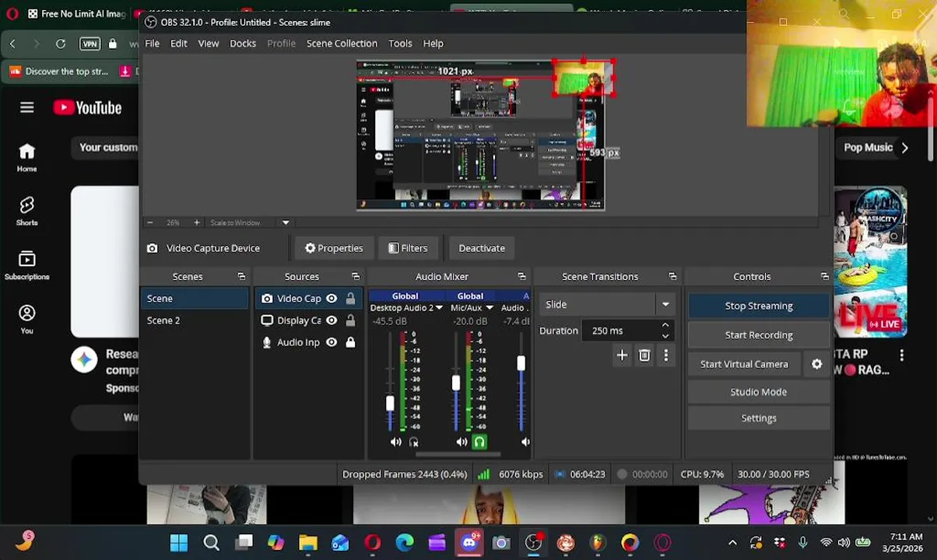Click Start Recording button
This screenshot has width=937, height=560.
pyautogui.click(x=759, y=335)
